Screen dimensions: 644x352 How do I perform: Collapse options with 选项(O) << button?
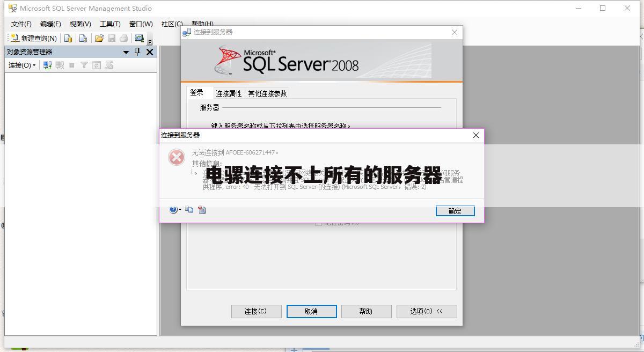pyautogui.click(x=427, y=311)
